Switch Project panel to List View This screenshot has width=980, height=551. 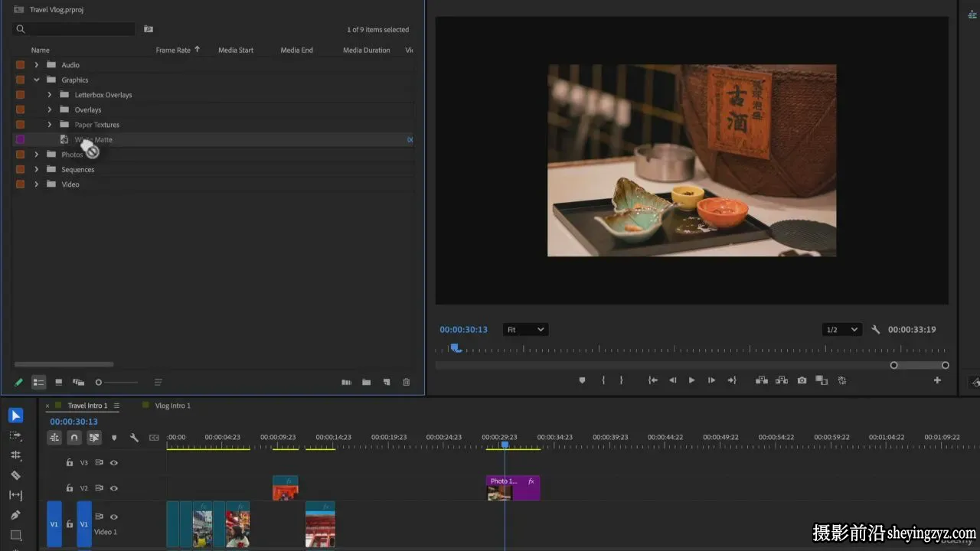point(38,382)
